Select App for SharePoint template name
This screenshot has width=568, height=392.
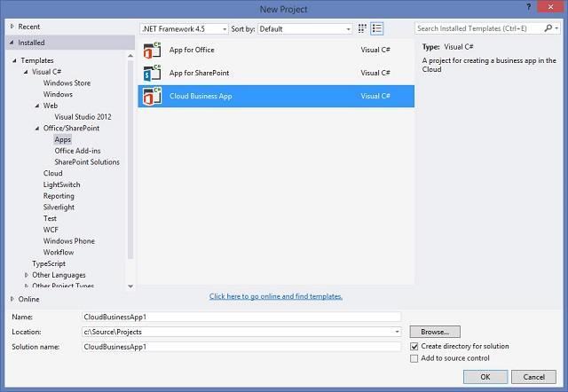click(x=199, y=73)
